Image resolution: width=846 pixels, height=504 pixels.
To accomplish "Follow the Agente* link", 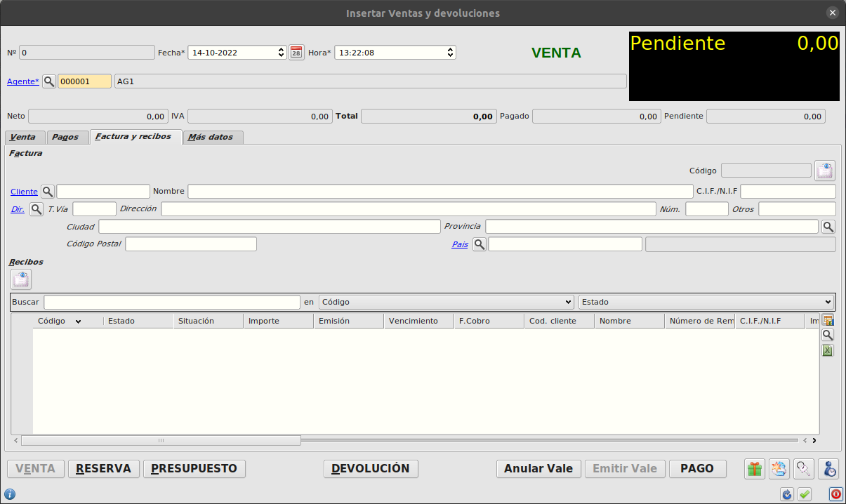I will (x=23, y=81).
